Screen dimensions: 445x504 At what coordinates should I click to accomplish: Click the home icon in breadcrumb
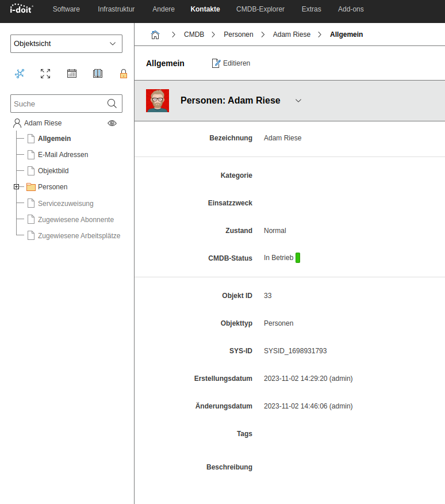(155, 35)
